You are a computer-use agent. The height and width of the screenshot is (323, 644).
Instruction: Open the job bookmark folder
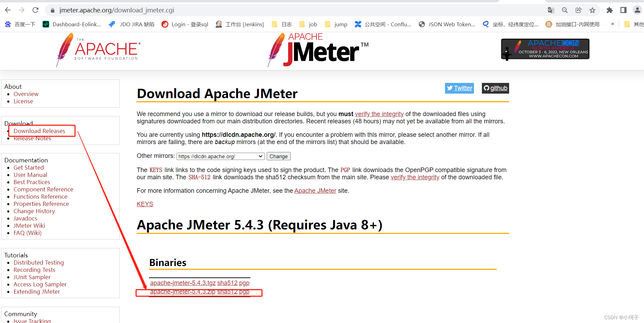[x=308, y=24]
